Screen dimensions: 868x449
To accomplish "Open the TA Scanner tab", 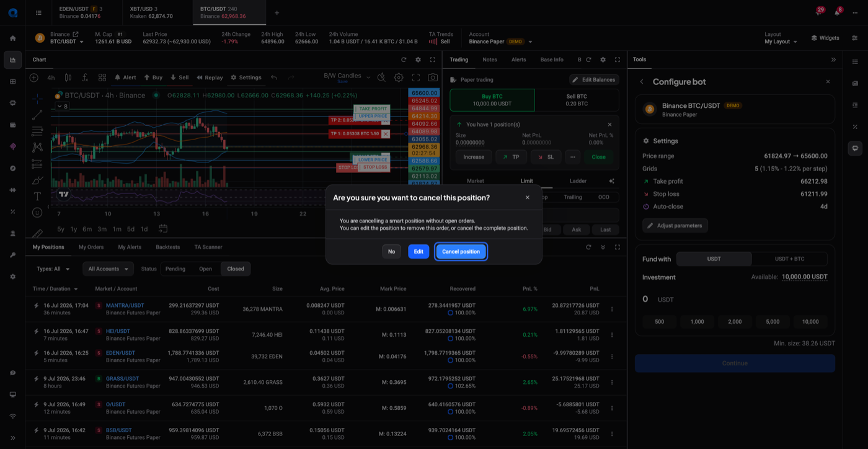I will pos(208,247).
